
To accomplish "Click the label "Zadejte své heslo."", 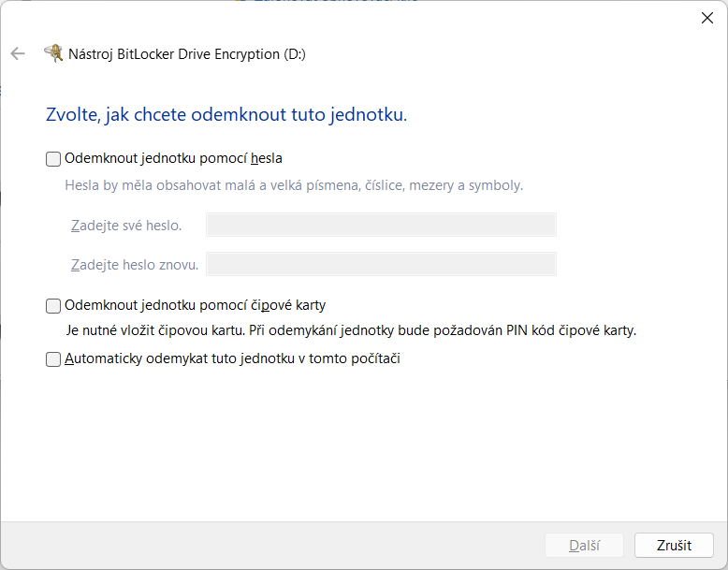I will coord(126,226).
